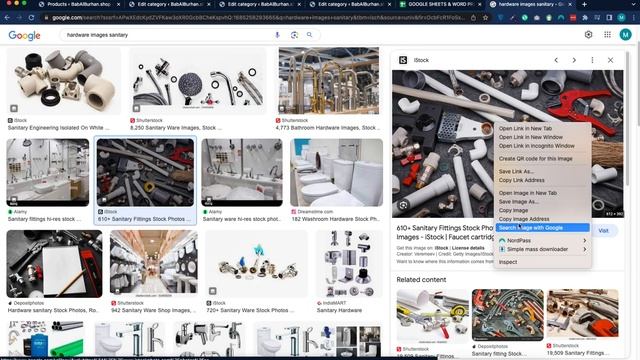Expand the Simple mass downloader submenu
This screenshot has width=640, height=360.
(x=542, y=249)
